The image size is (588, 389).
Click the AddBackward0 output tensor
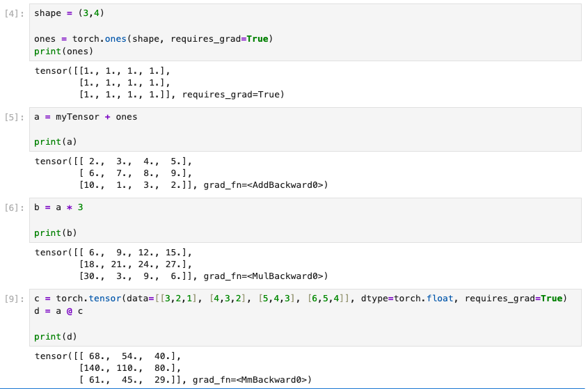click(181, 173)
